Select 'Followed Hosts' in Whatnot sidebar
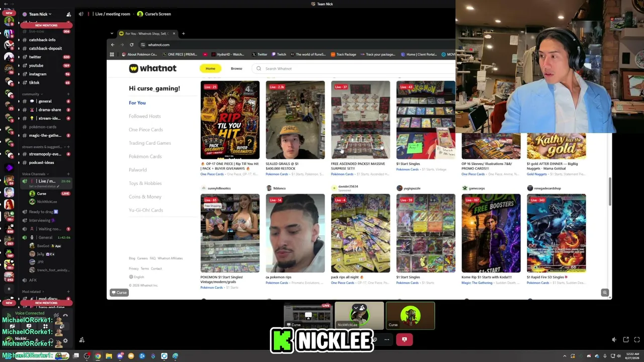 (145, 116)
